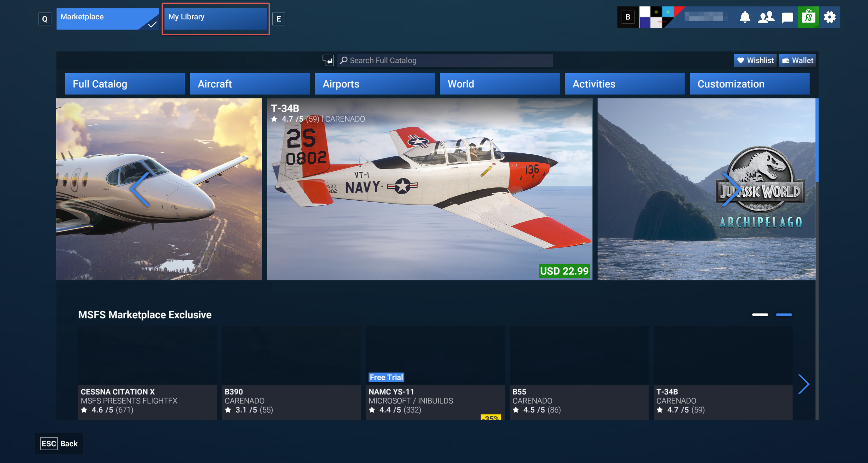Click the E key shortcut icon

279,19
